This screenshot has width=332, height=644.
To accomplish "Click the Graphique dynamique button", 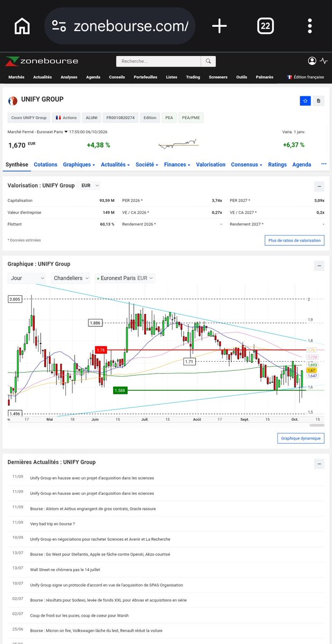I will pos(301,438).
